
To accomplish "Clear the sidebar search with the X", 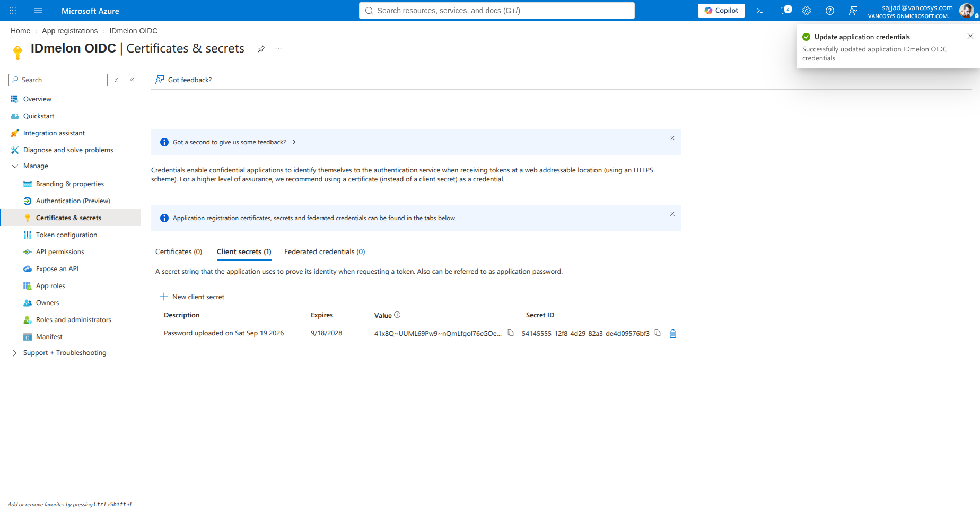I will point(116,80).
